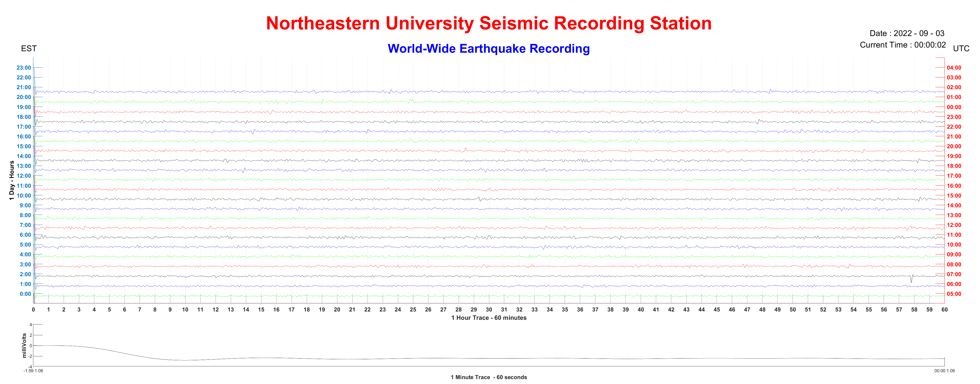Click the World-Wide Earthquake Recording subtitle

coord(489,49)
